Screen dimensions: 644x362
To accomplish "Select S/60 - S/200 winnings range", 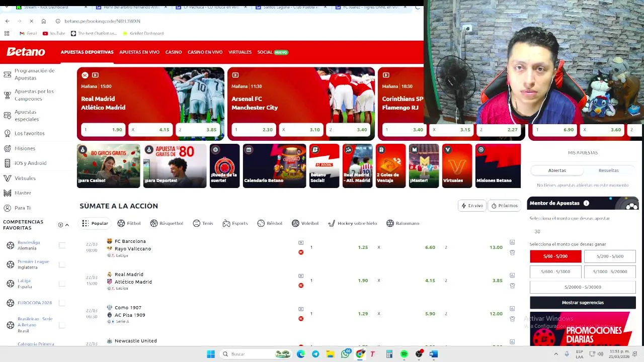I will pos(555,256).
